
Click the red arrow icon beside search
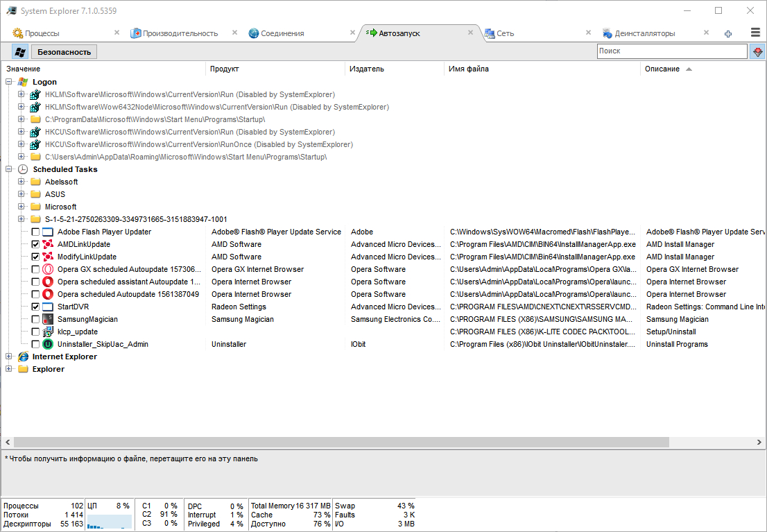(x=758, y=51)
